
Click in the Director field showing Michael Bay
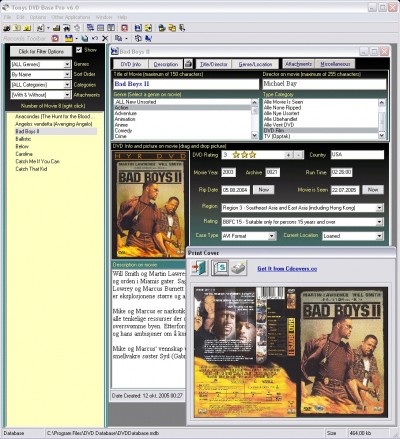324,84
